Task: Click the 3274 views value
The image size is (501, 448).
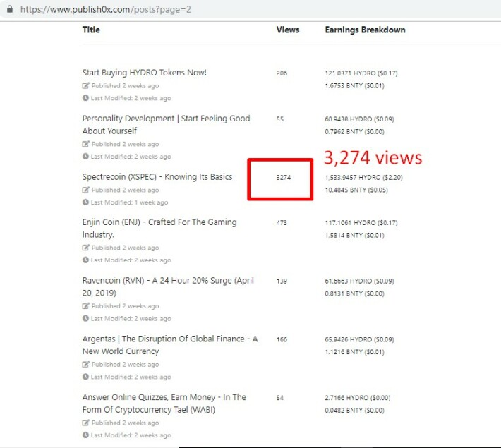Action: pyautogui.click(x=284, y=177)
